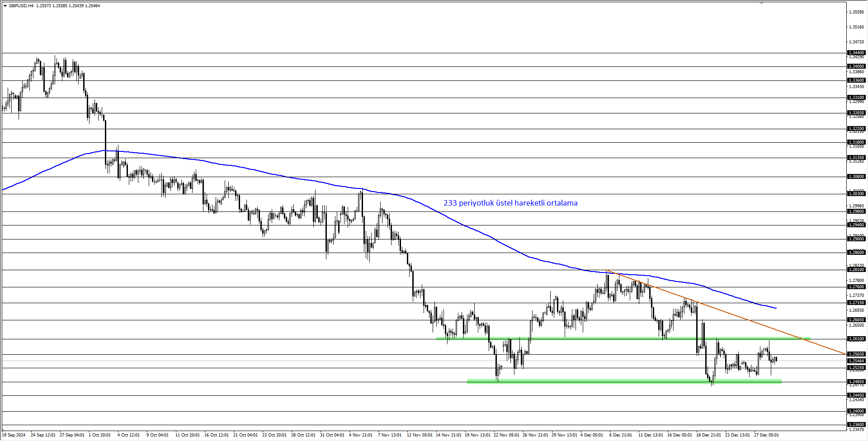Screen dimensions: 868x441
Task: Click the 1.32650 horizontal line price label
Action: pyautogui.click(x=856, y=113)
